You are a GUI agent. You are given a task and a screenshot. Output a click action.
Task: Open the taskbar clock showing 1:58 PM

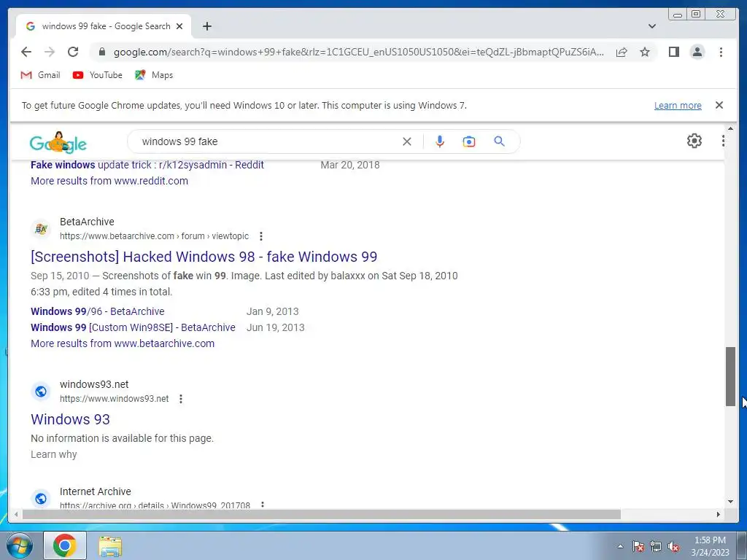pyautogui.click(x=710, y=546)
